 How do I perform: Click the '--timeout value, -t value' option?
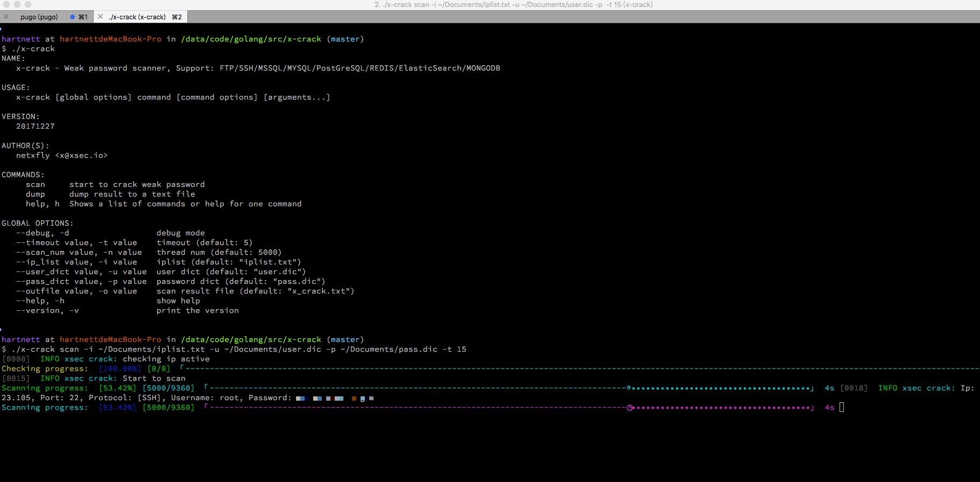point(76,242)
